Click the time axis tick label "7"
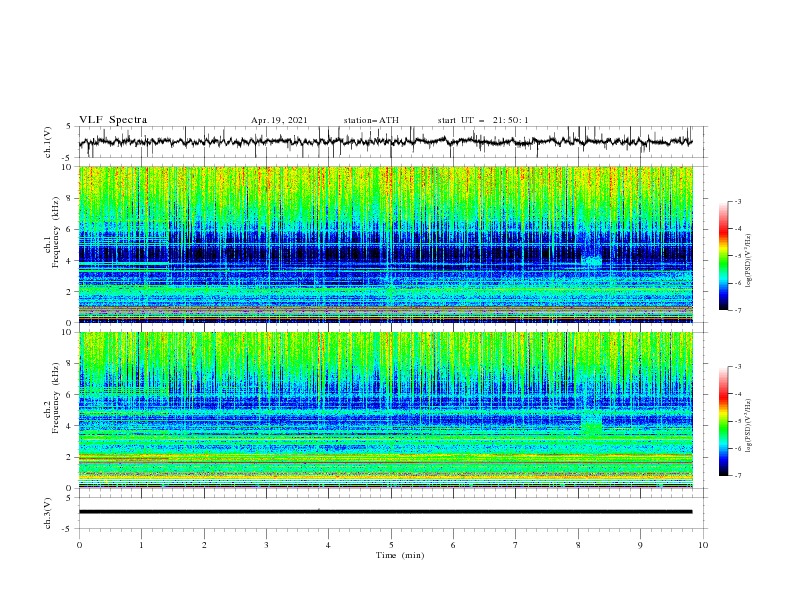The height and width of the screenshot is (612, 792). [515, 545]
